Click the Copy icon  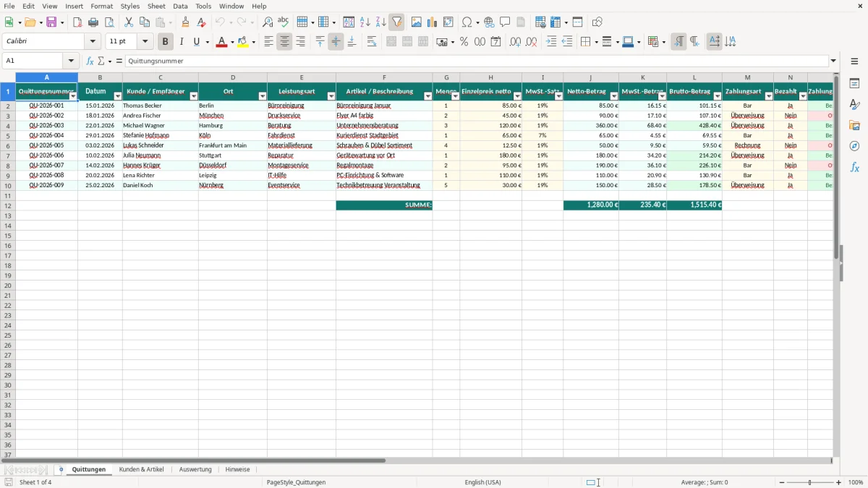tap(145, 22)
